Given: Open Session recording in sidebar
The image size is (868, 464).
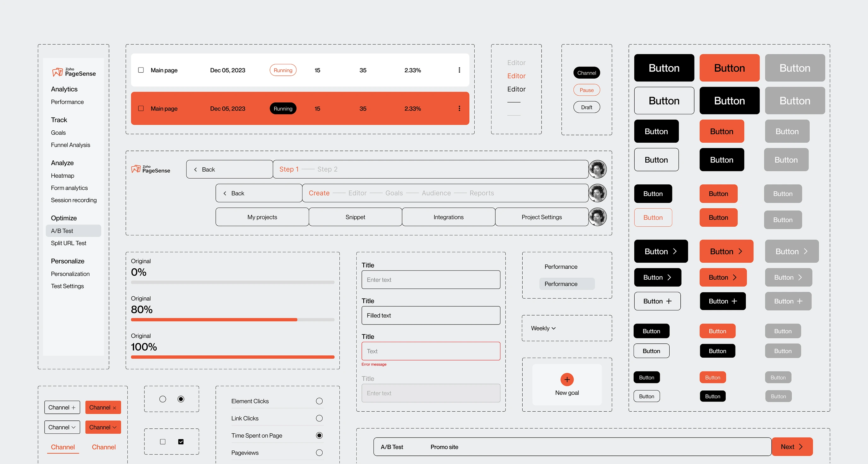Looking at the screenshot, I should coord(74,200).
